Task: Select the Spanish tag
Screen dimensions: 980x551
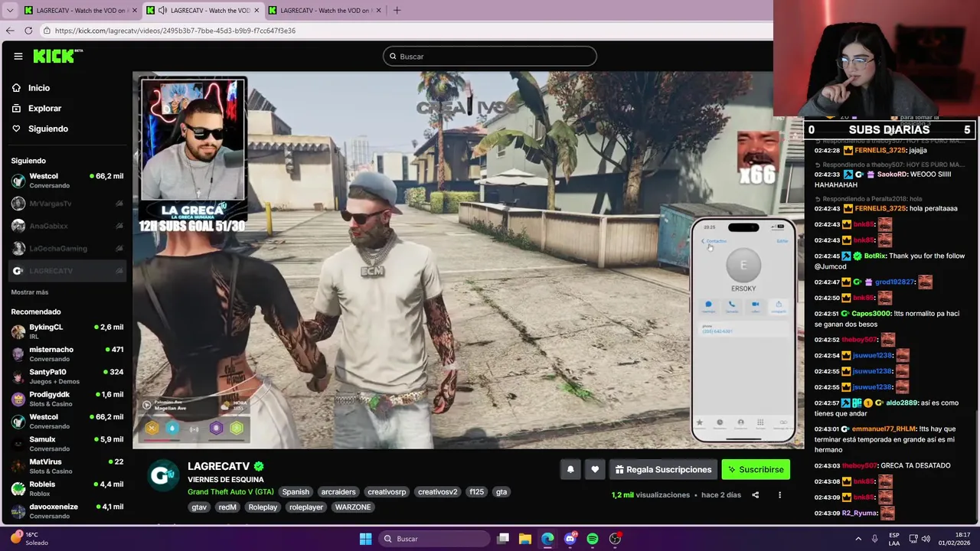Action: [x=296, y=492]
